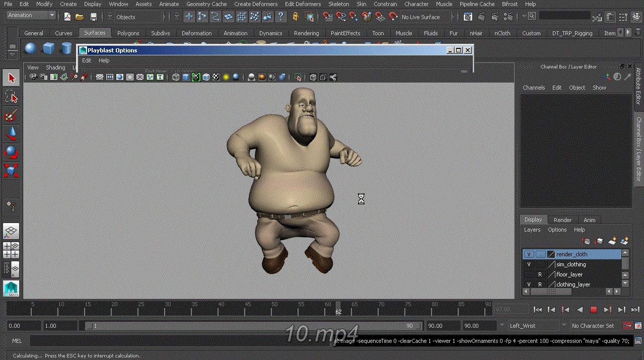Open the Animation menu set dropdown

[31, 16]
